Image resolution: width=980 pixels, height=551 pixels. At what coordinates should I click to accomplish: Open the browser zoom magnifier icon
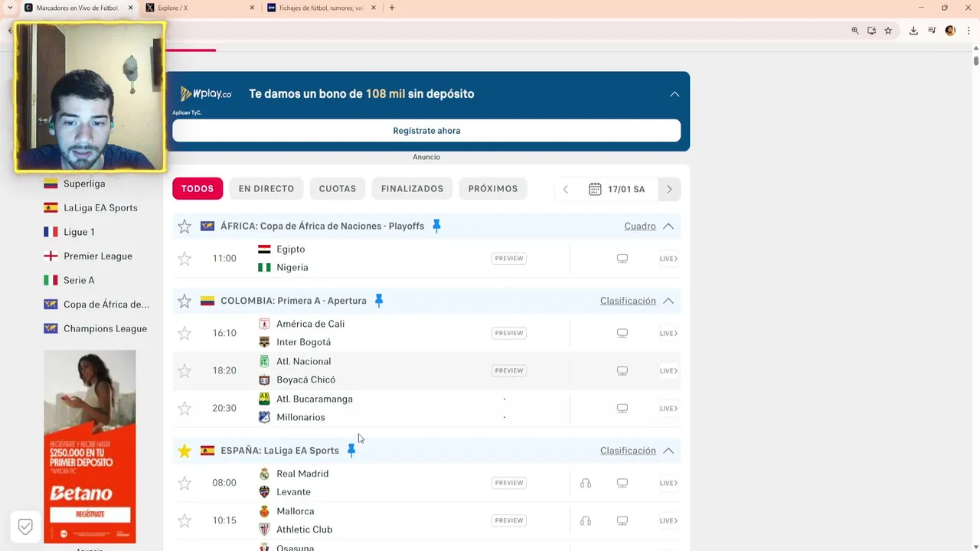[x=855, y=31]
